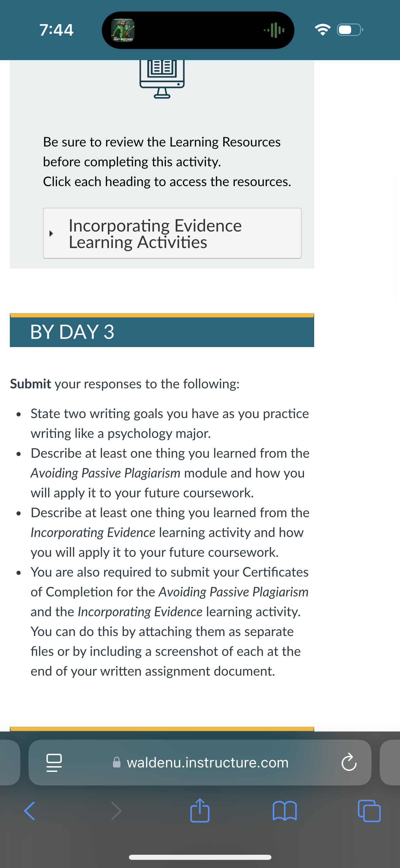This screenshot has height=868, width=400.
Task: Tap the computer monitor resources icon
Action: point(162,79)
